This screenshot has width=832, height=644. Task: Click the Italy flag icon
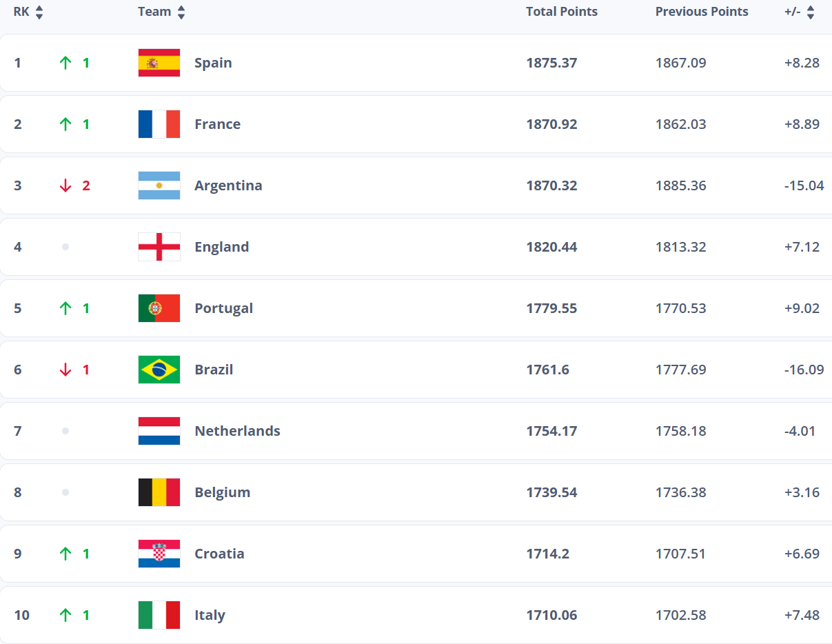[x=159, y=615]
